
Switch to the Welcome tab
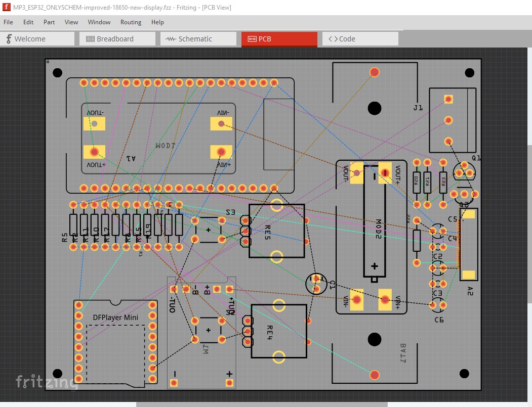(x=37, y=39)
